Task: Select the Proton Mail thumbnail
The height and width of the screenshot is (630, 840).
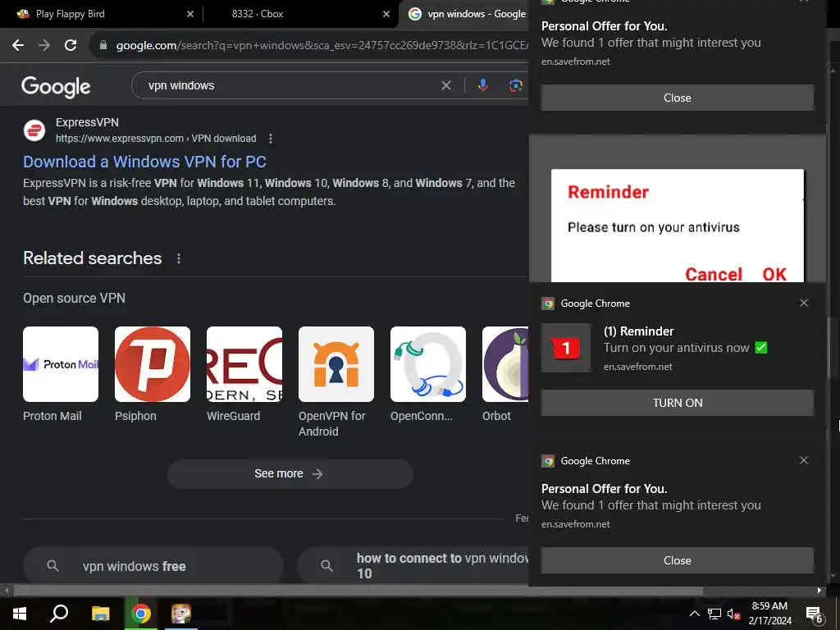Action: [x=61, y=364]
